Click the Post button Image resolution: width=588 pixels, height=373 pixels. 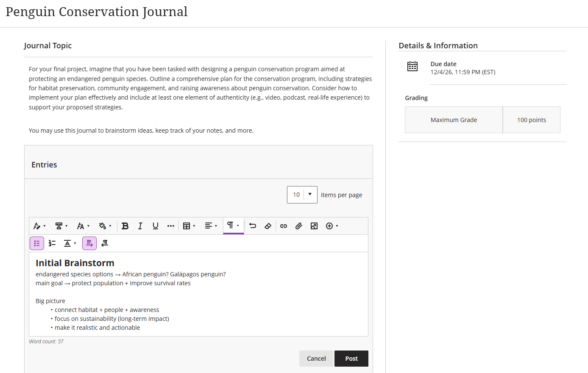(351, 359)
